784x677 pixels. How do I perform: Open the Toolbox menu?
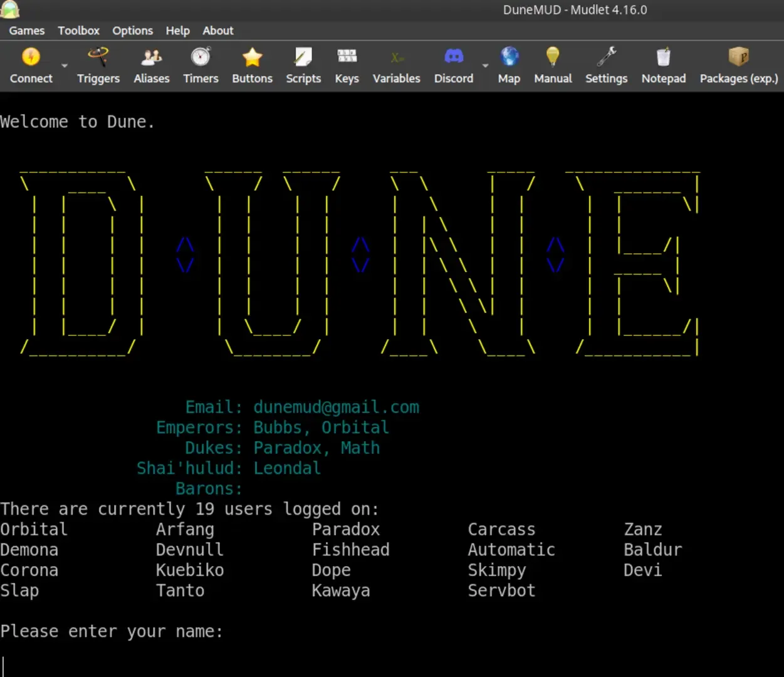click(78, 30)
